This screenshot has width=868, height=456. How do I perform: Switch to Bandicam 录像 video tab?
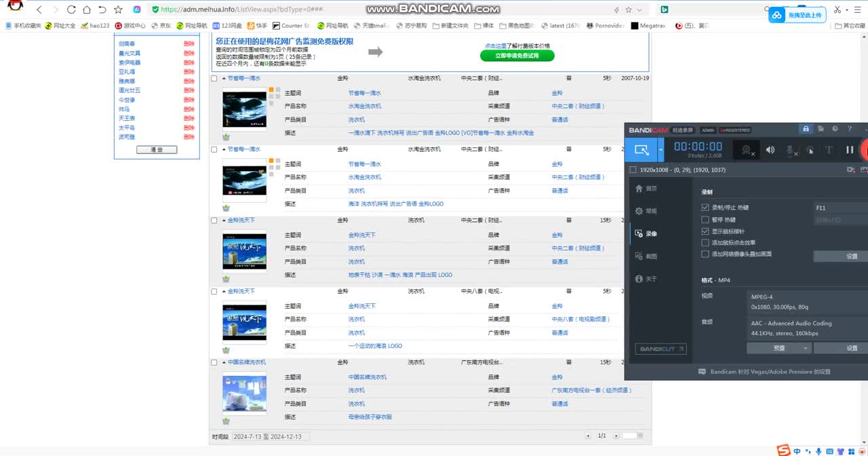(x=646, y=233)
